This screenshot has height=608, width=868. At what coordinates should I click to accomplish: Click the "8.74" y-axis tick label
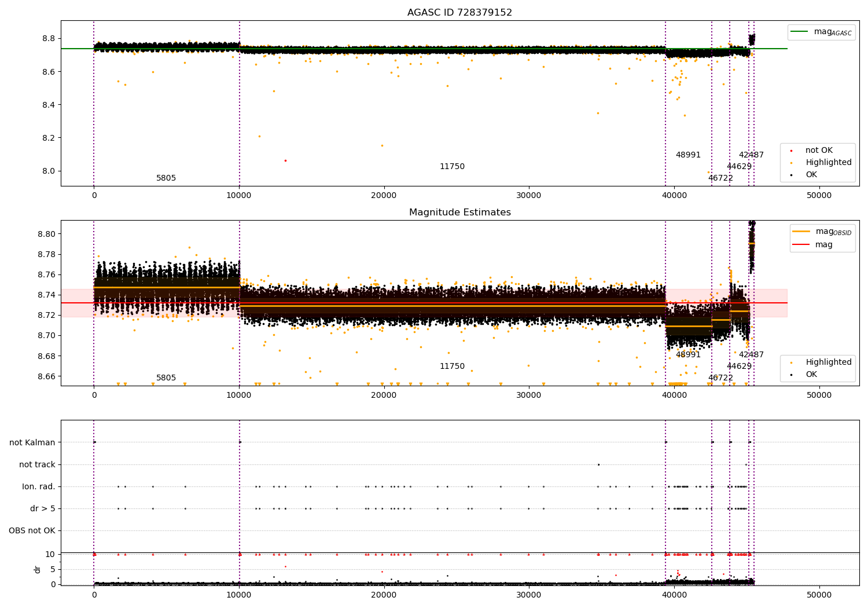[46, 295]
